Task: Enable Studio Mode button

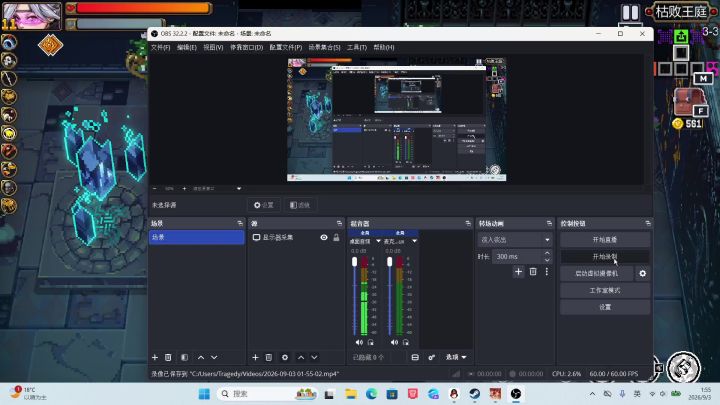Action: 605,290
